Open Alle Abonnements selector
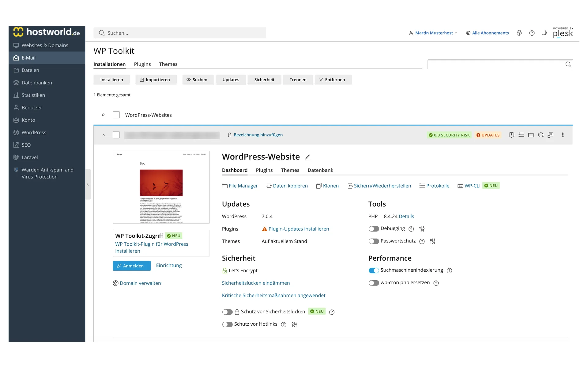The height and width of the screenshot is (368, 588). point(487,33)
